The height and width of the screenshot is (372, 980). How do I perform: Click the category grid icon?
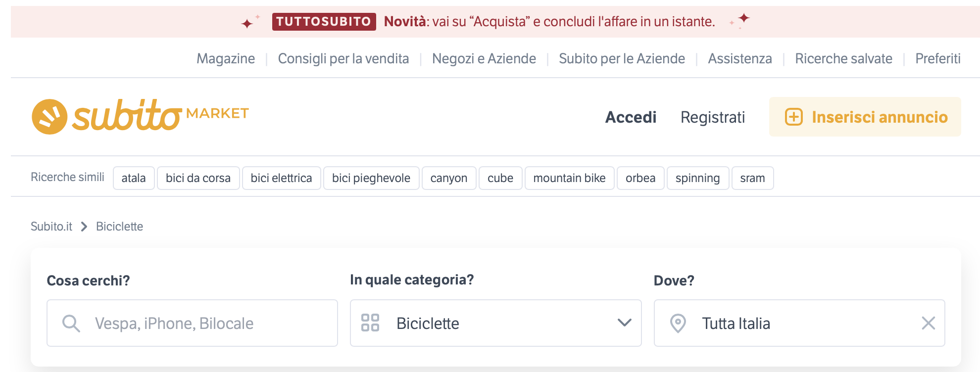click(370, 323)
